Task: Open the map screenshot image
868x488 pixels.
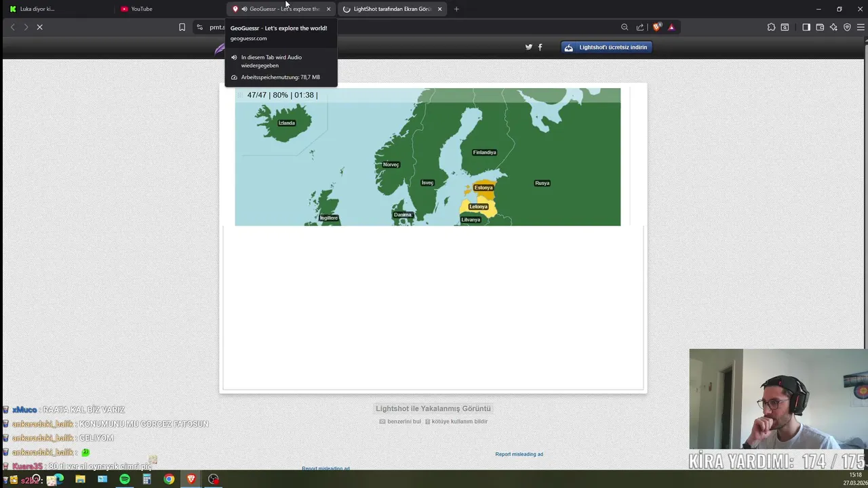Action: coord(427,157)
